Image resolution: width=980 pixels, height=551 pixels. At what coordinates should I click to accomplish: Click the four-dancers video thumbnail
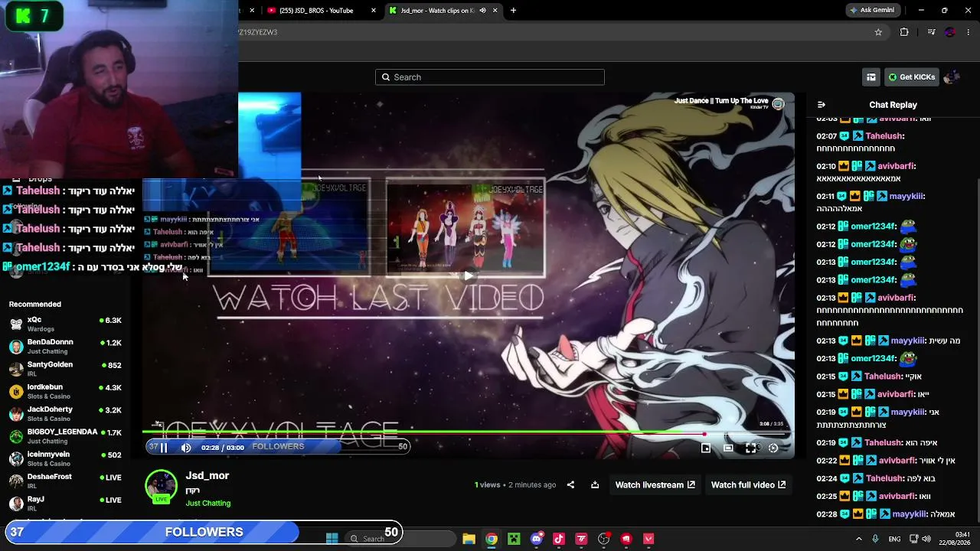click(x=465, y=227)
